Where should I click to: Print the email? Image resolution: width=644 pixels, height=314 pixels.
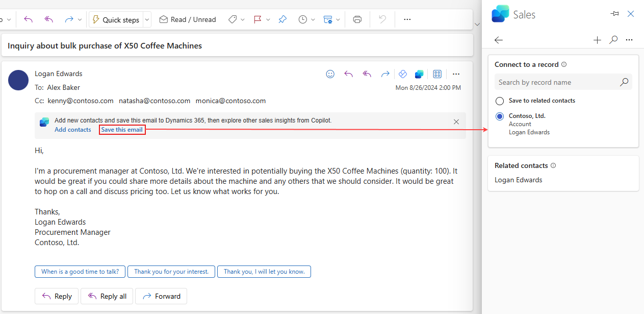point(357,19)
